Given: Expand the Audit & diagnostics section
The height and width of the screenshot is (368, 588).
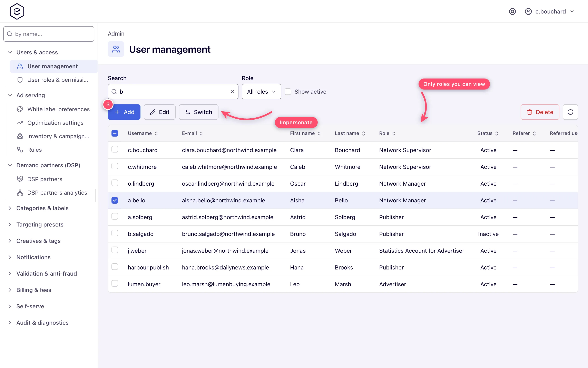Looking at the screenshot, I should [x=10, y=322].
